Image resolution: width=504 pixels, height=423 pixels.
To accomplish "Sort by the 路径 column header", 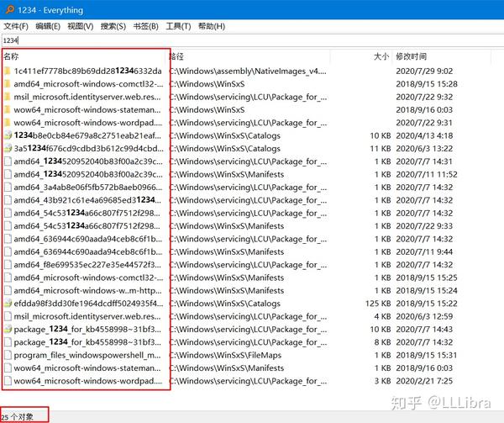I will click(x=249, y=56).
